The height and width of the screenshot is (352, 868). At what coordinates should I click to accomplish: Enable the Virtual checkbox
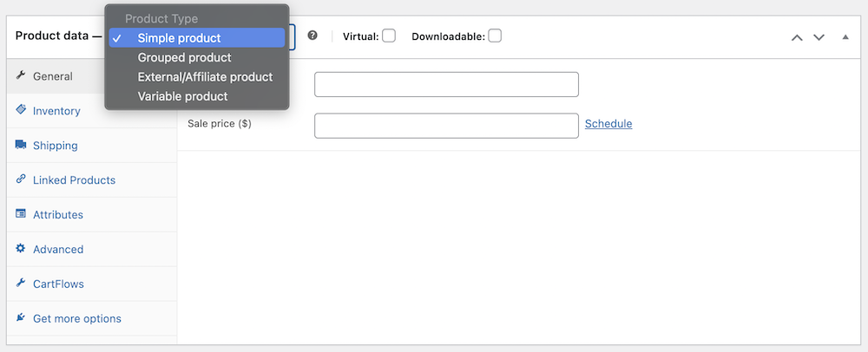coord(389,36)
